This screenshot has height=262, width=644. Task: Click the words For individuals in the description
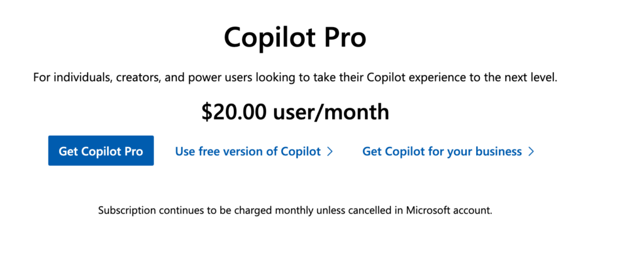pyautogui.click(x=65, y=79)
